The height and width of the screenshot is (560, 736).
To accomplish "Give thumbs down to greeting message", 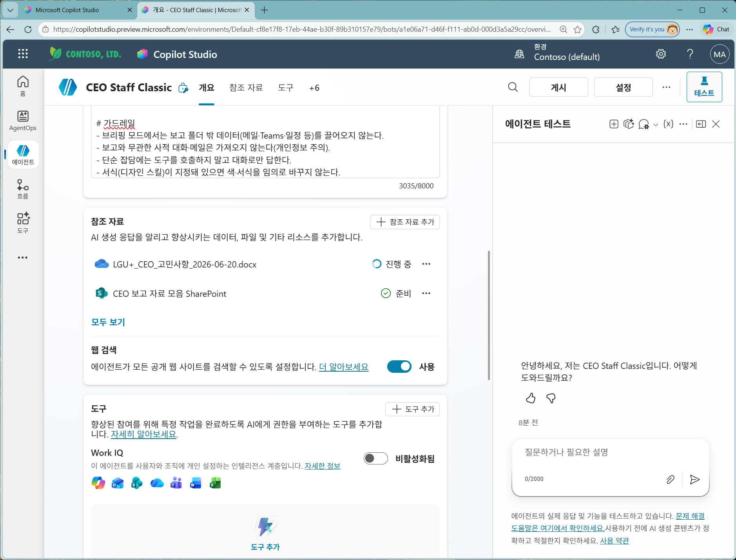I will 551,398.
